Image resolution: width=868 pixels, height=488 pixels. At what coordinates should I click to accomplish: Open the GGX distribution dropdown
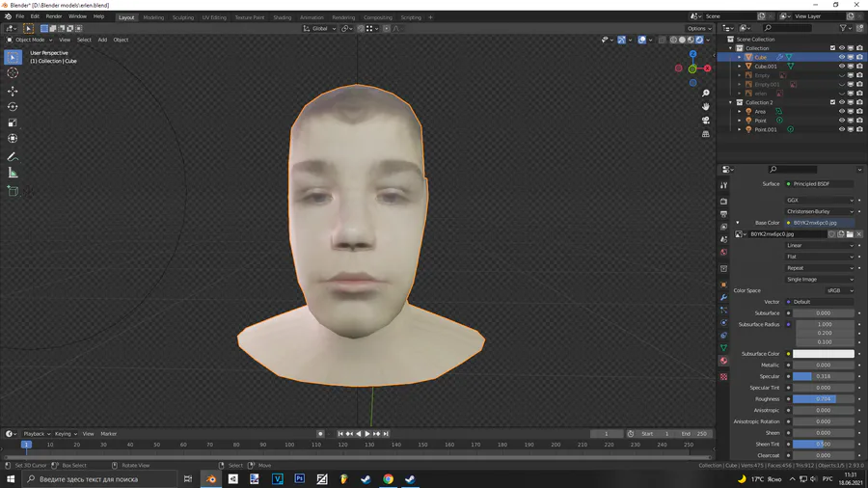click(x=820, y=201)
